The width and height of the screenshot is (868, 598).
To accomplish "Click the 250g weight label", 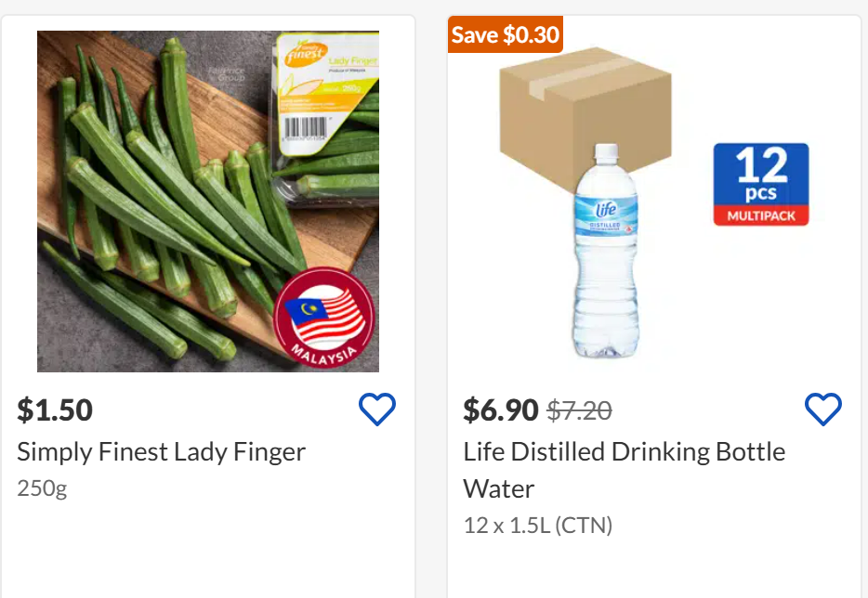I will (42, 488).
